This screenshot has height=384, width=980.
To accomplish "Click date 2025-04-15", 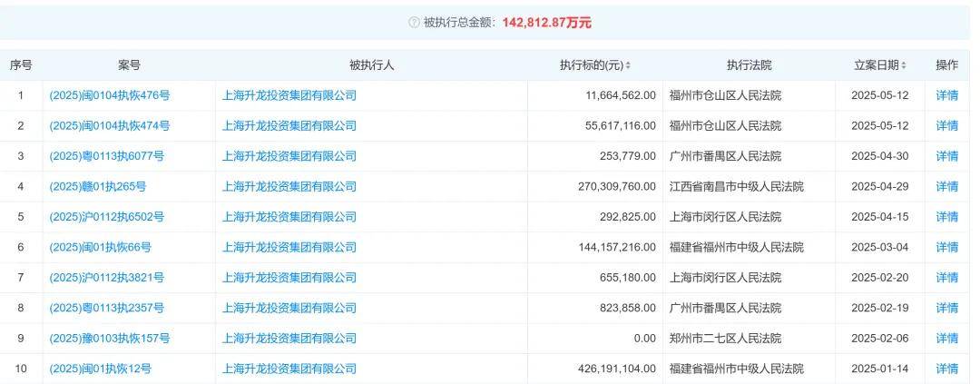I will coord(880,217).
